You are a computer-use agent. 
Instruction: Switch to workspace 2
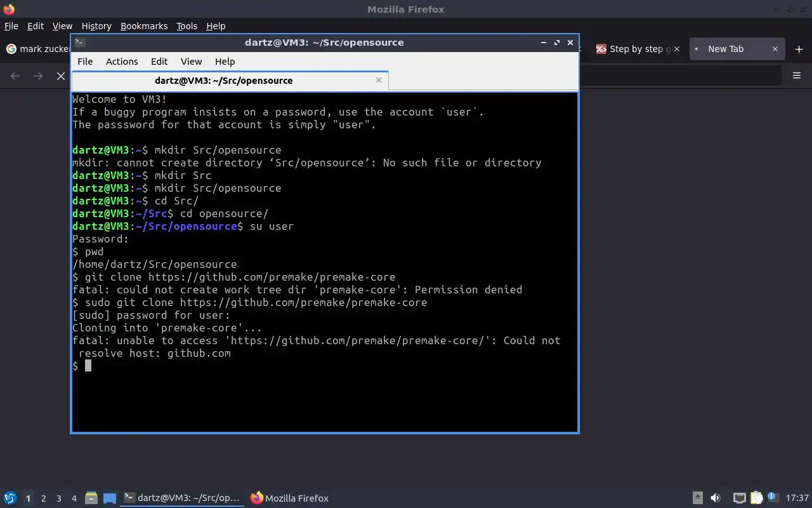43,498
